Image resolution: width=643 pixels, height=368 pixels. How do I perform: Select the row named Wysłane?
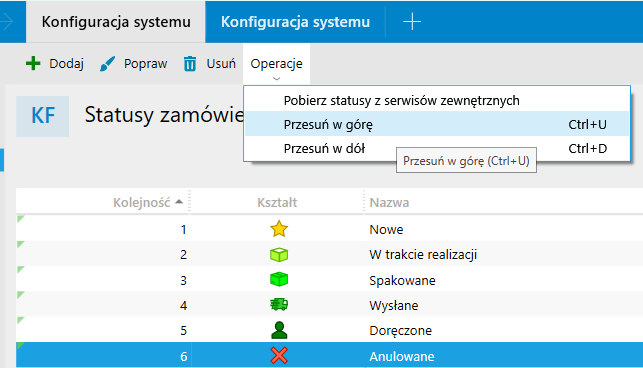tap(329, 305)
